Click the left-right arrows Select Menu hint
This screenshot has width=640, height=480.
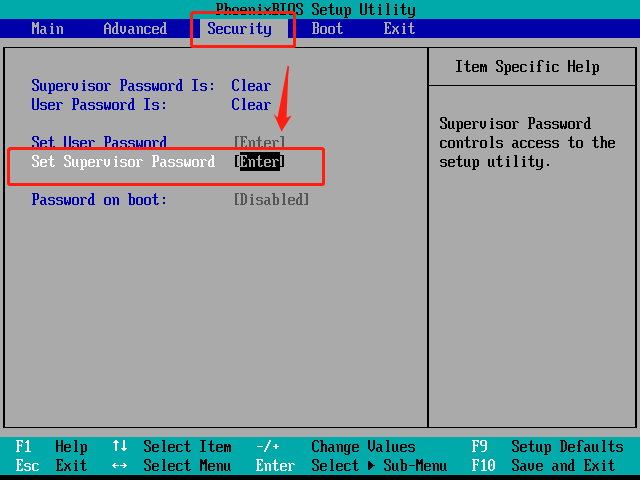click(x=172, y=465)
